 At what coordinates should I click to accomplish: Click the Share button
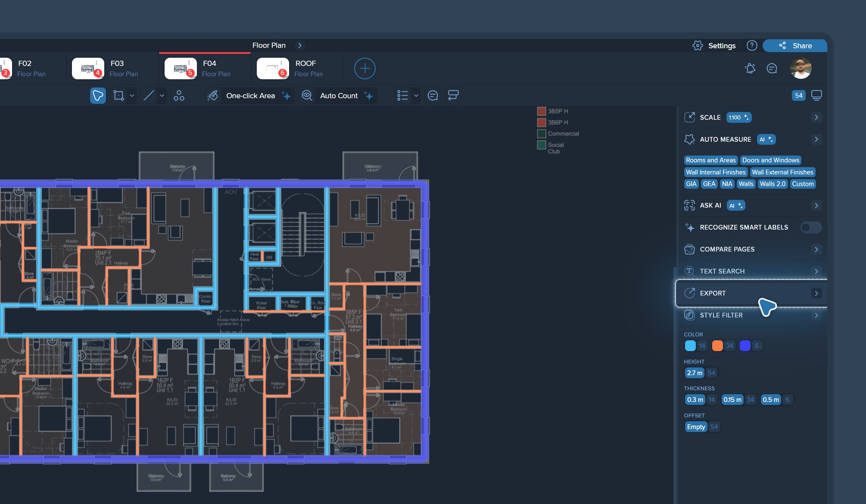point(794,46)
